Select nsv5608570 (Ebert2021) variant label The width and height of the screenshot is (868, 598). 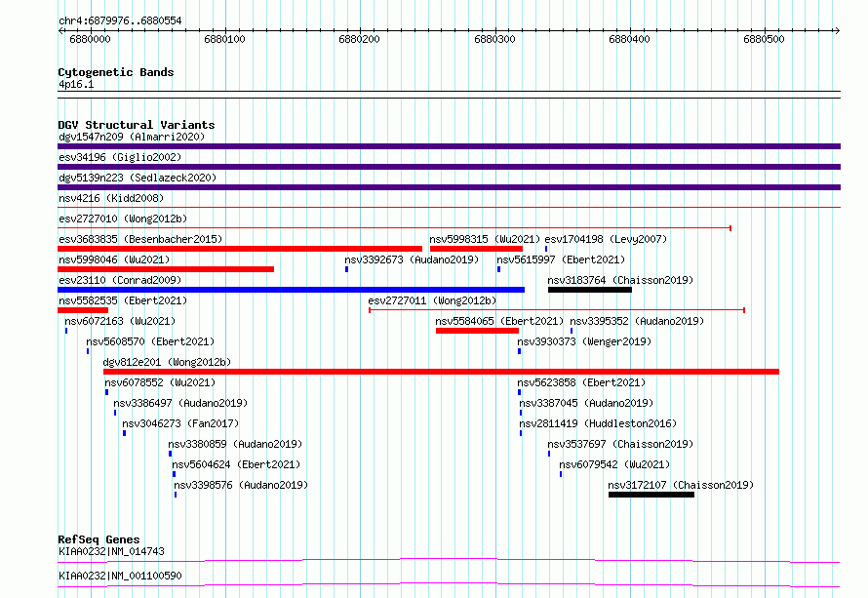(x=150, y=341)
